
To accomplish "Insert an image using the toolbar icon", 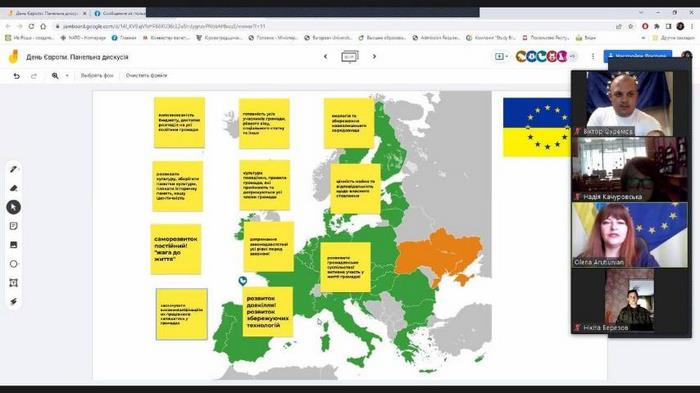I will tap(13, 245).
